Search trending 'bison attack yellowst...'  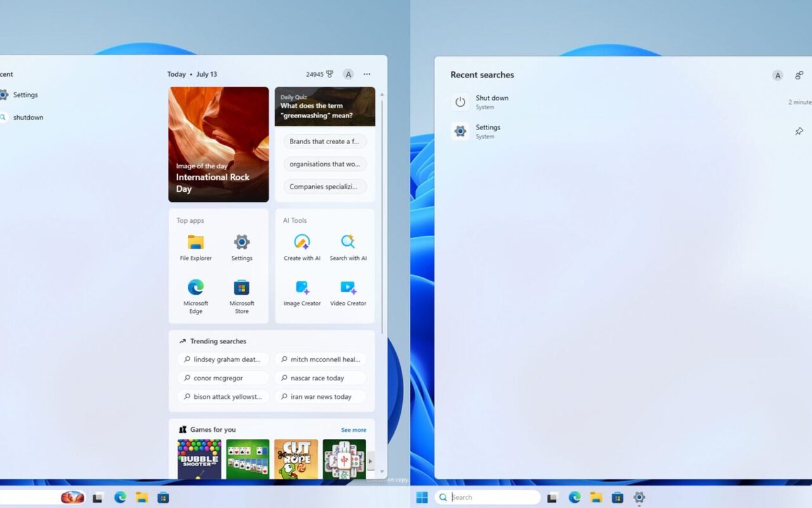(223, 397)
